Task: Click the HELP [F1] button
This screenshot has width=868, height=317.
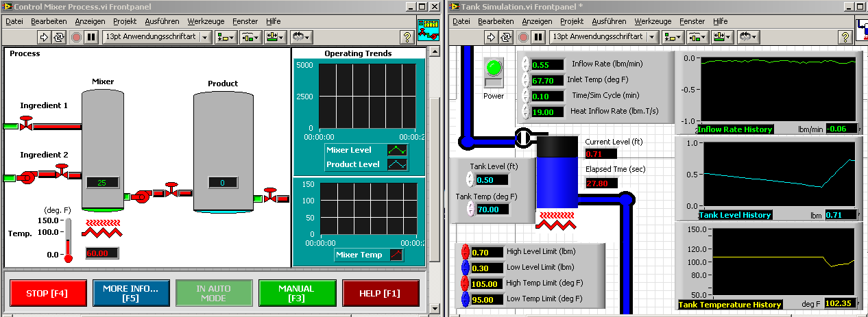Action: pyautogui.click(x=381, y=293)
